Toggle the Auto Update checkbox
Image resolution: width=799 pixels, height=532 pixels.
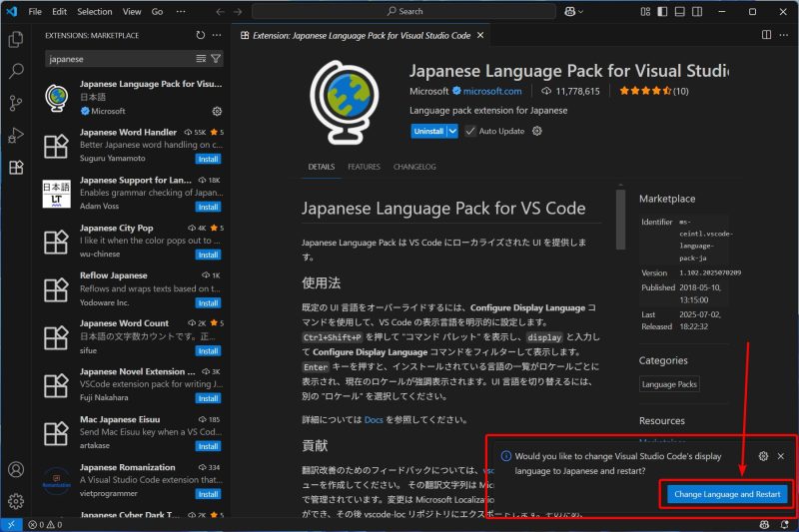click(x=470, y=131)
